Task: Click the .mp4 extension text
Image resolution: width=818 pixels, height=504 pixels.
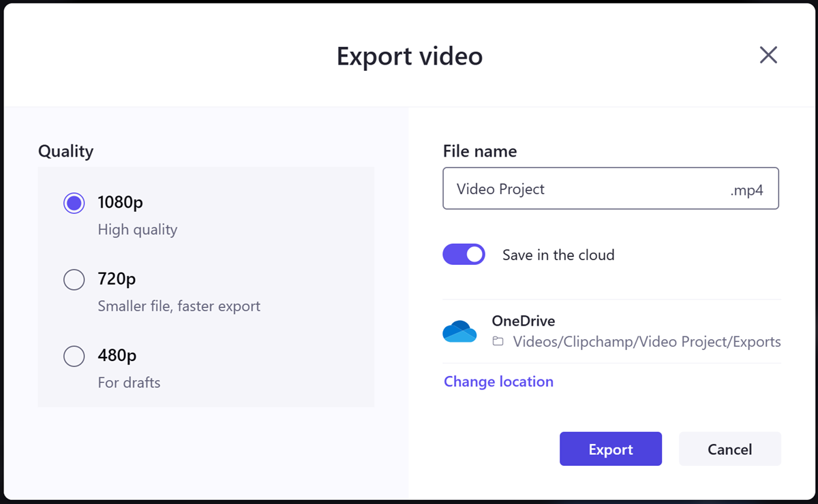Action: [x=746, y=189]
